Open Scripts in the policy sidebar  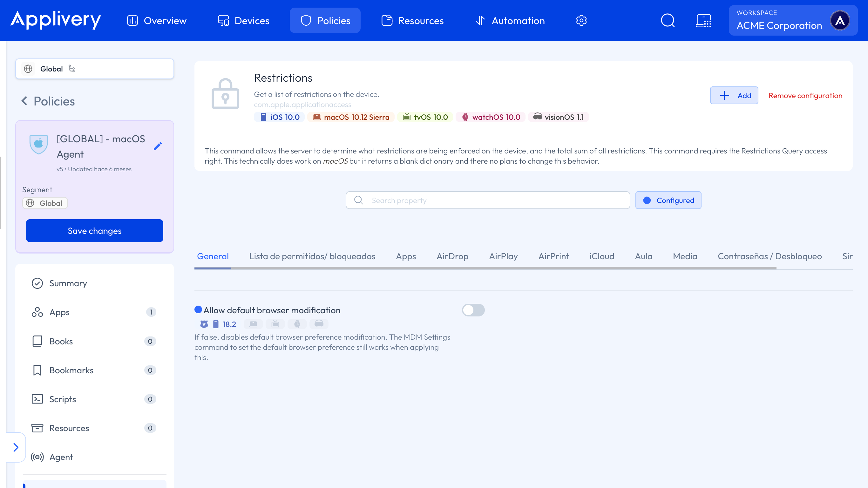(x=95, y=399)
